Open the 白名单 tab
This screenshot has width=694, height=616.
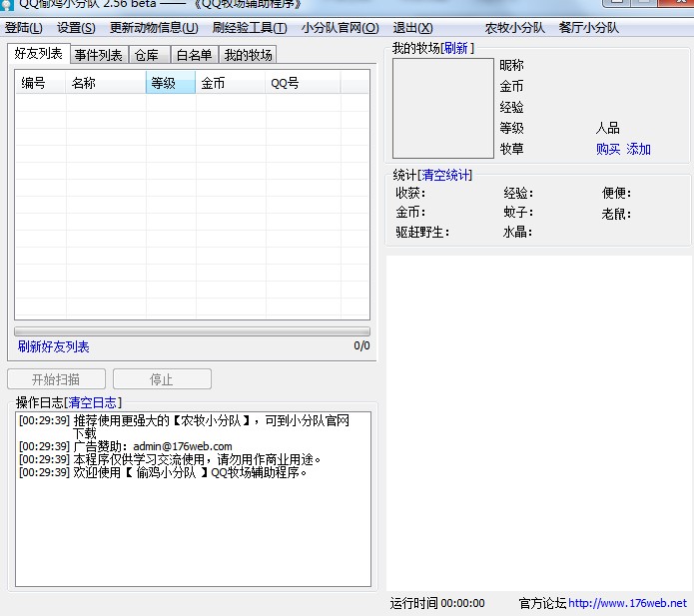click(x=195, y=55)
